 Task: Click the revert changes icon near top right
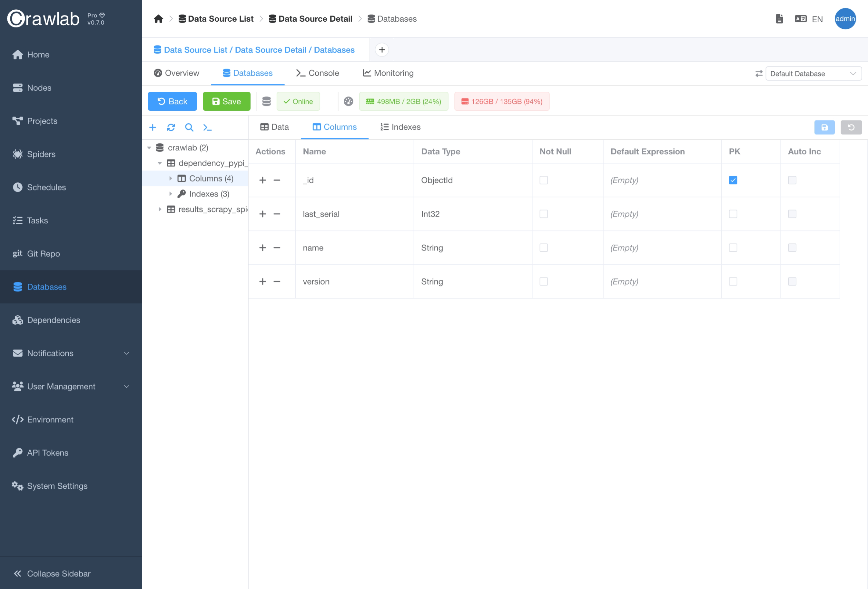pyautogui.click(x=851, y=127)
